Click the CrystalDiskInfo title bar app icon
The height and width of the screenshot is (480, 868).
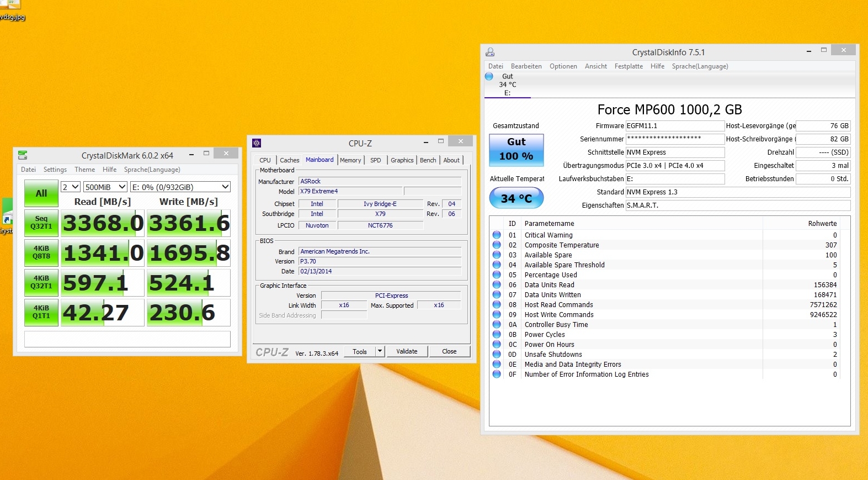[x=490, y=52]
